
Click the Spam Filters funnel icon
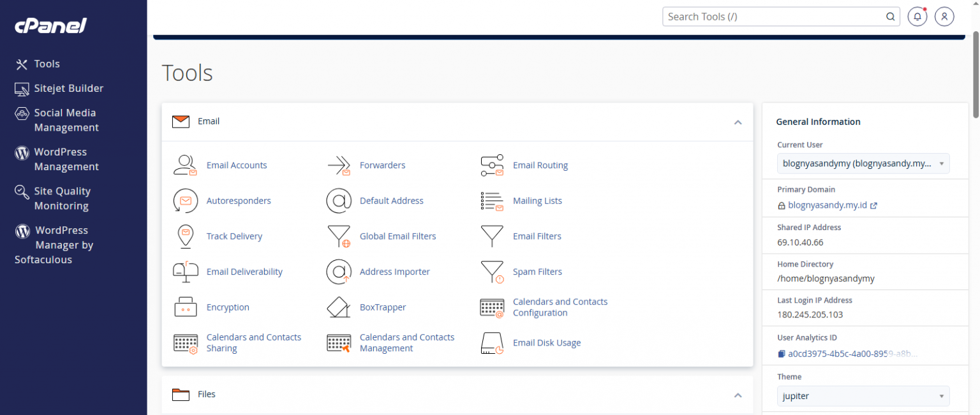pos(492,271)
